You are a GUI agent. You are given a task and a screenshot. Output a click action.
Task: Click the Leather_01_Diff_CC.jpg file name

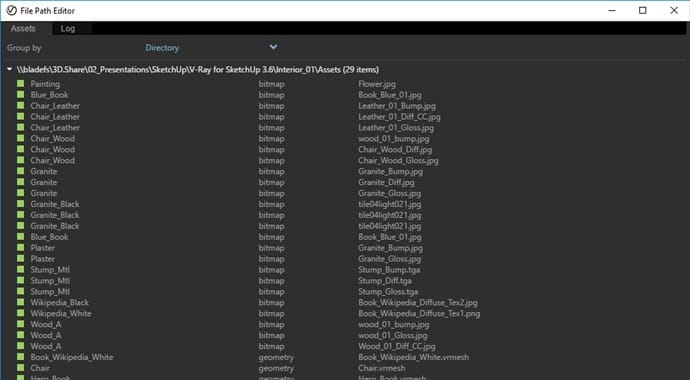pyautogui.click(x=399, y=117)
